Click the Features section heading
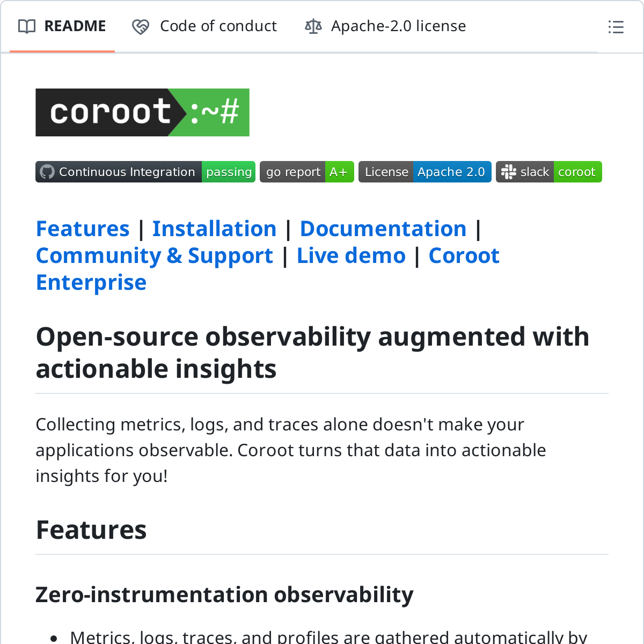The width and height of the screenshot is (644, 644). point(91,530)
